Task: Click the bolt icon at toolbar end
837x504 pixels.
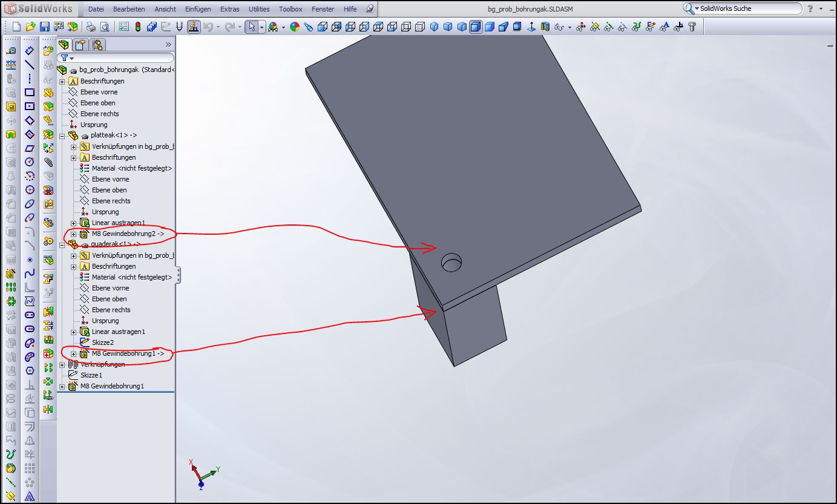Action: tap(692, 27)
